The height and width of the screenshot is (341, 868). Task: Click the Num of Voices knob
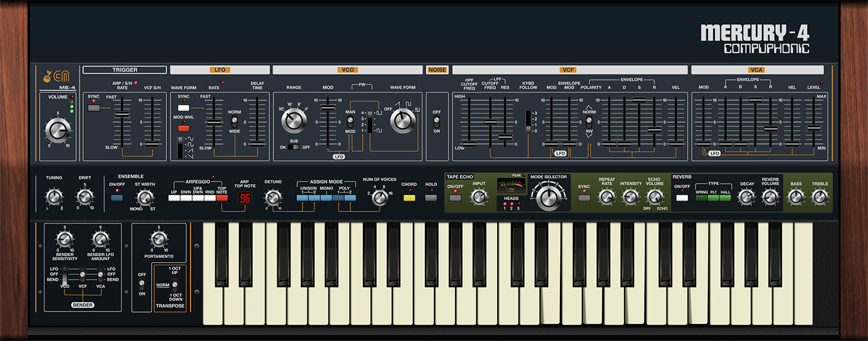pos(379,197)
